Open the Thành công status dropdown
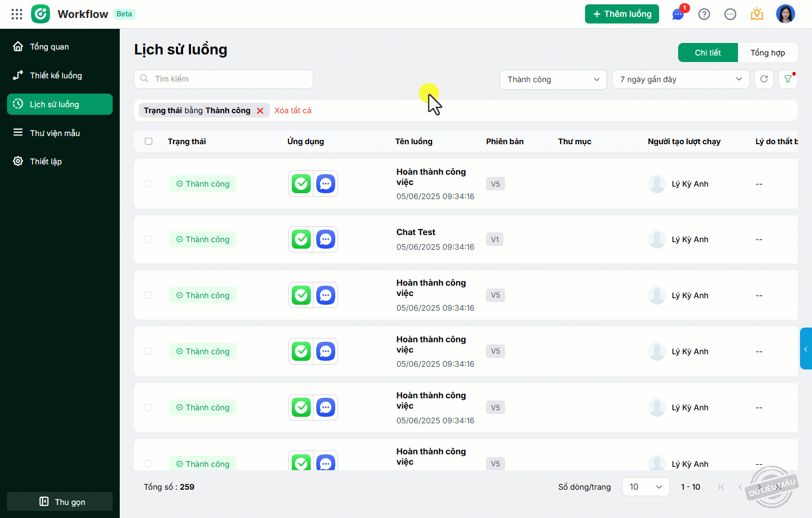The width and height of the screenshot is (812, 518). (x=553, y=79)
